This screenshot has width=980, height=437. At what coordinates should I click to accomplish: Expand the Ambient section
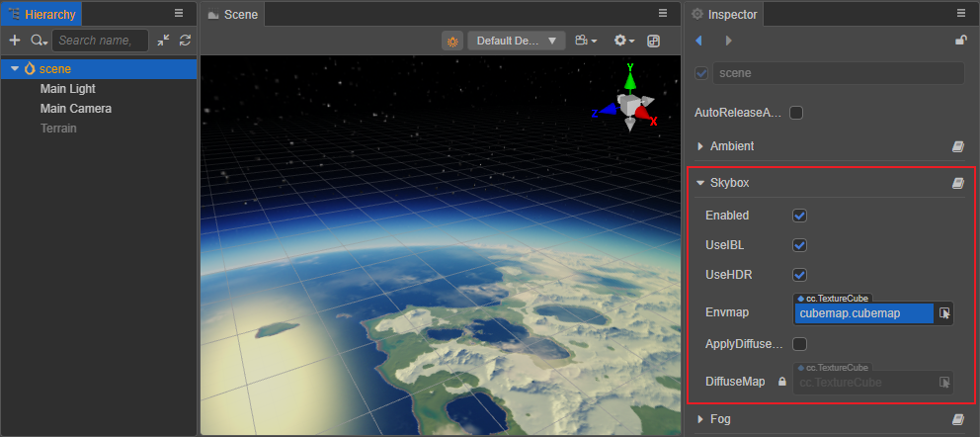point(700,146)
